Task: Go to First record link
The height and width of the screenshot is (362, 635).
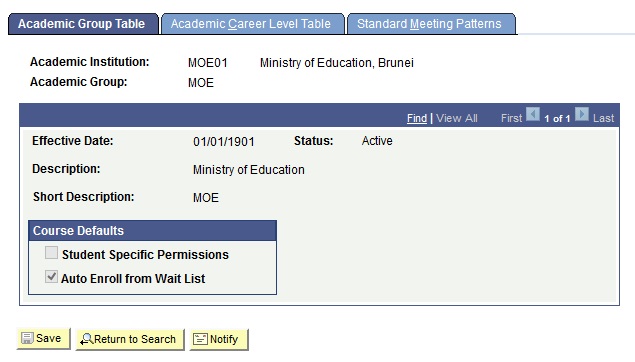Action: (x=511, y=118)
